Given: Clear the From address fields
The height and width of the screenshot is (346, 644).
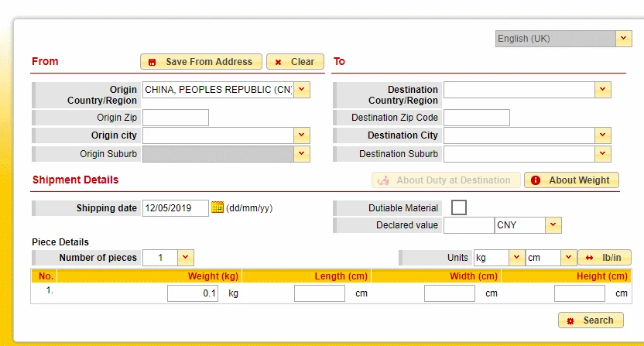Looking at the screenshot, I should click(x=295, y=62).
